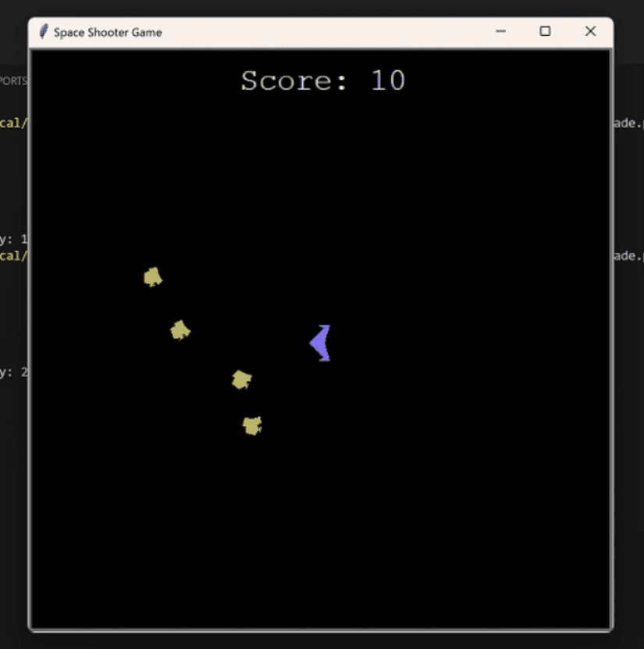Open the PORTS tab in background editor
This screenshot has height=649, width=644.
click(x=13, y=80)
